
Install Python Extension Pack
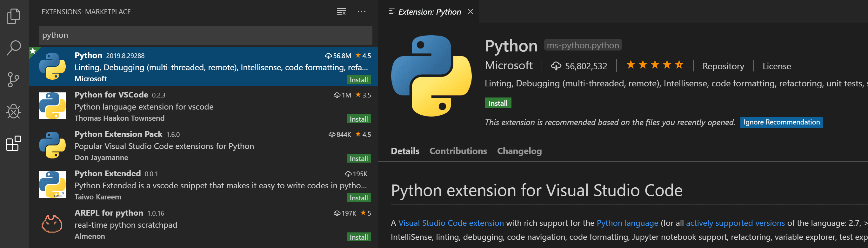(x=358, y=159)
